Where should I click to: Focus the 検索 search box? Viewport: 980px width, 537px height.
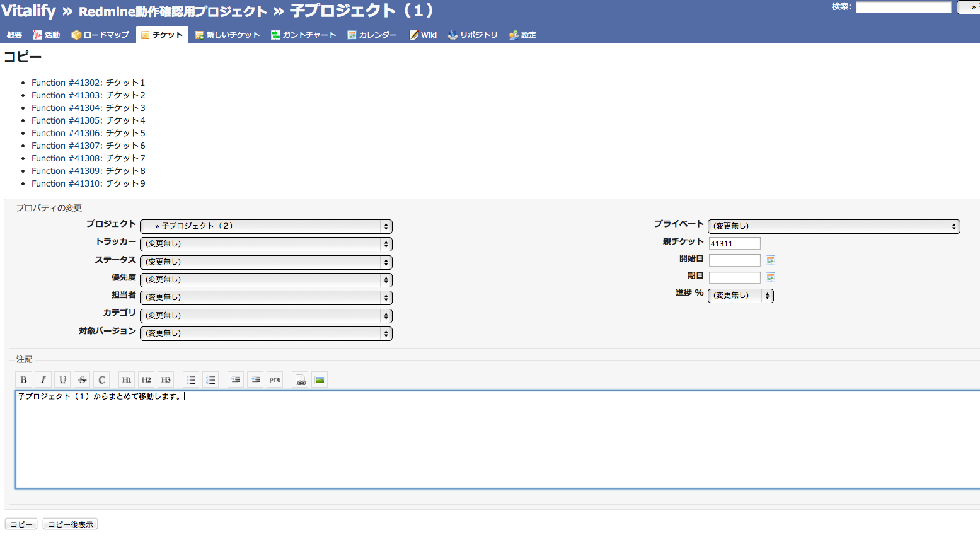(904, 7)
